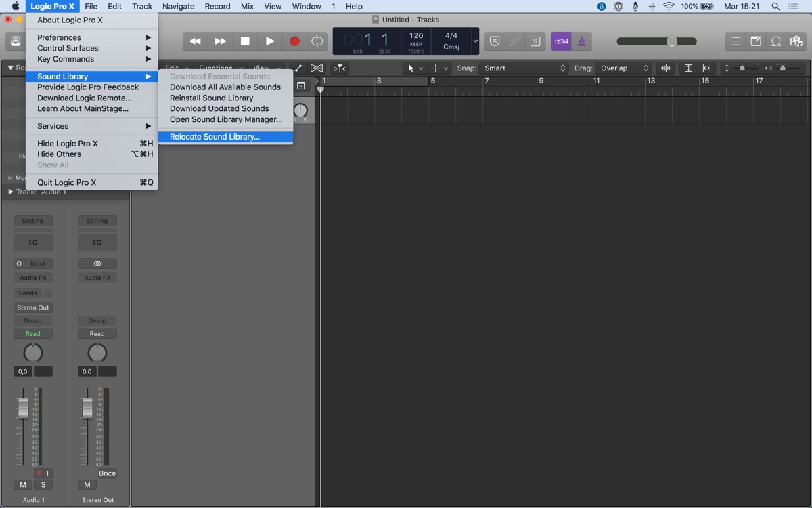Click the Bnce button on Stereo Out
Image resolution: width=812 pixels, height=508 pixels.
pyautogui.click(x=107, y=473)
